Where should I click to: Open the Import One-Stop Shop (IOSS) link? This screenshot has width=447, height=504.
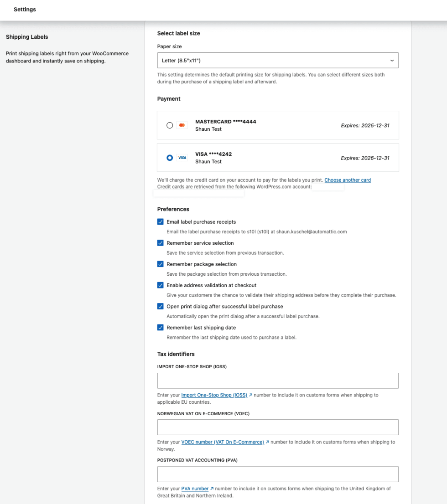(x=214, y=395)
